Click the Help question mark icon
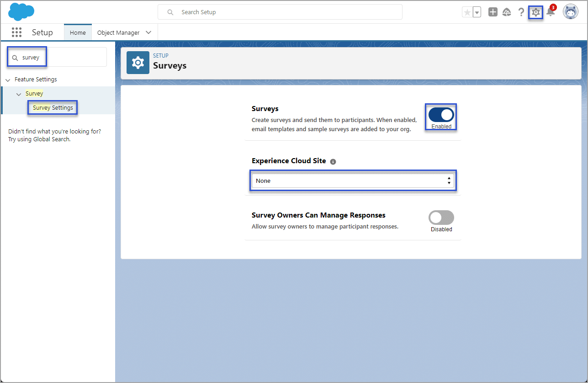 pos(521,12)
